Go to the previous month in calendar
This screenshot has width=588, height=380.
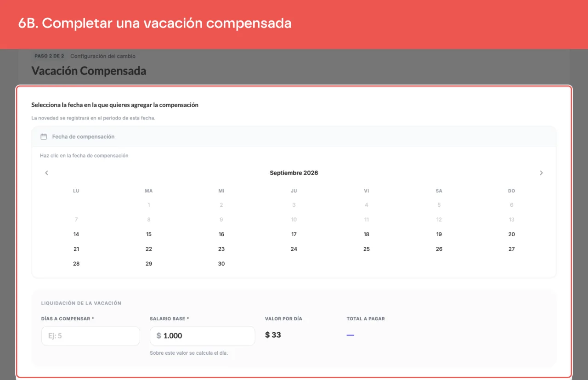point(46,173)
